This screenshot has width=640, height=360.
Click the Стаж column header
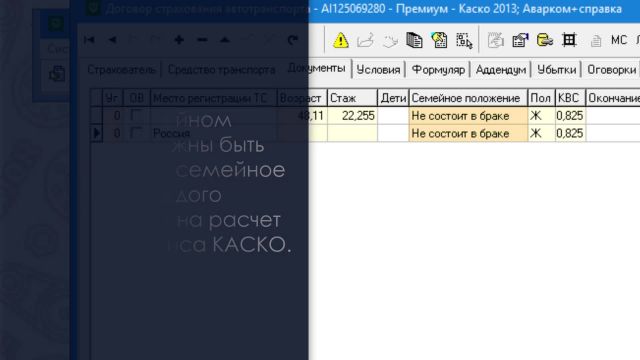point(352,98)
